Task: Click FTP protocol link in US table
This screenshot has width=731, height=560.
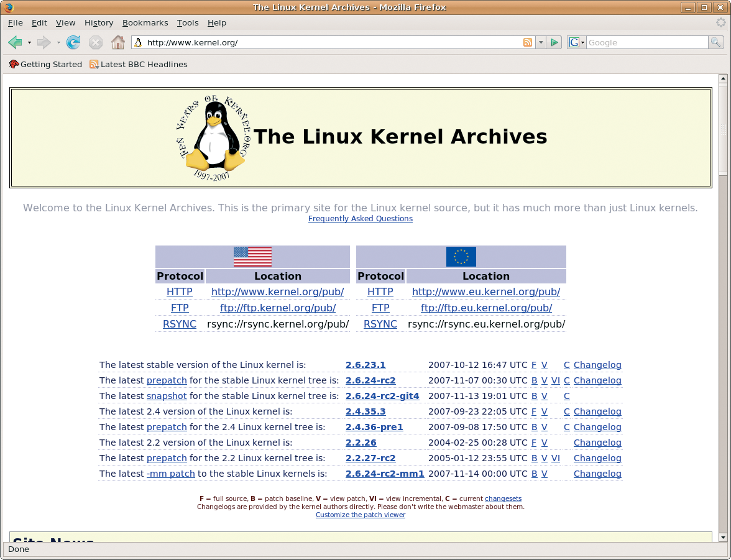Action: (180, 308)
